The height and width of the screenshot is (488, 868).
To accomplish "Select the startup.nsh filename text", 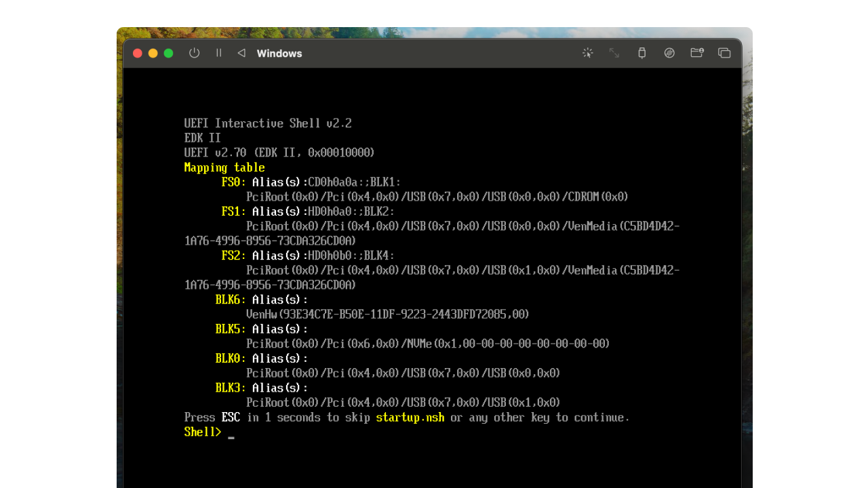I will pos(410,418).
